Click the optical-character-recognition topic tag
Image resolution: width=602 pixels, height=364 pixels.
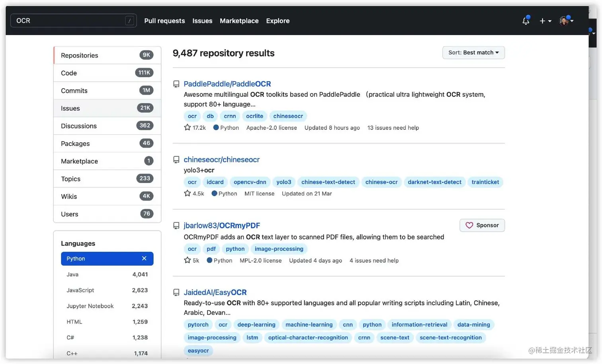tap(308, 338)
